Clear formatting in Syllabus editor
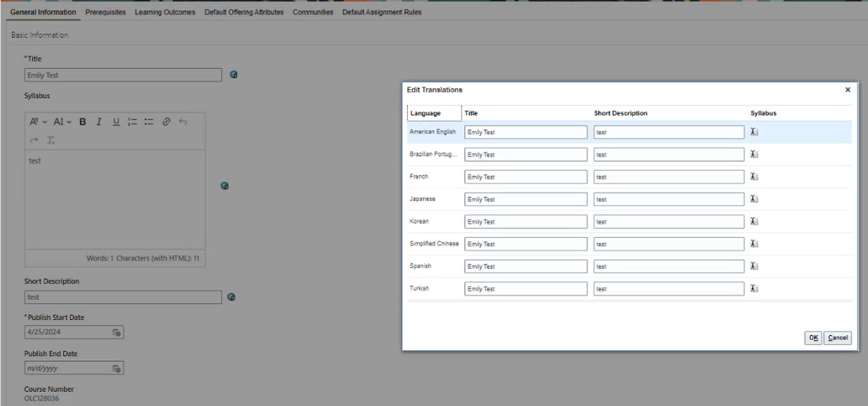Viewport: 868px width, 406px height. pos(51,140)
